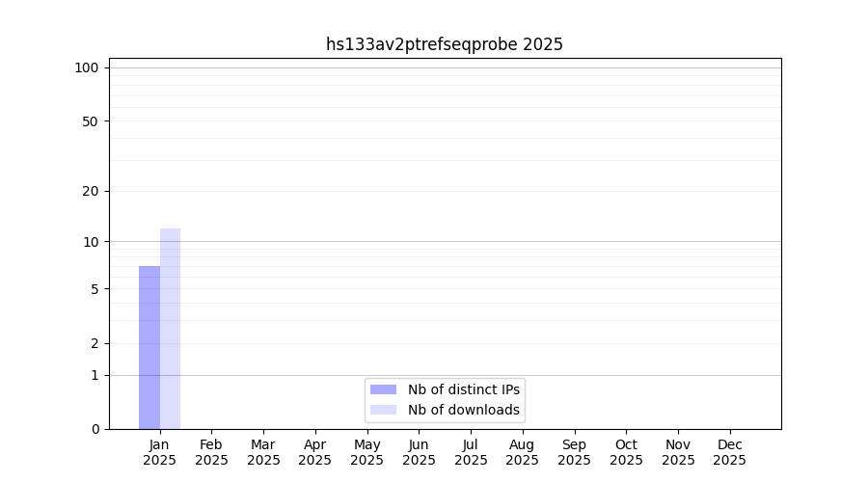Click the 100 tick label on the y-axis
Screen dimensions: 868x482
tap(87, 67)
